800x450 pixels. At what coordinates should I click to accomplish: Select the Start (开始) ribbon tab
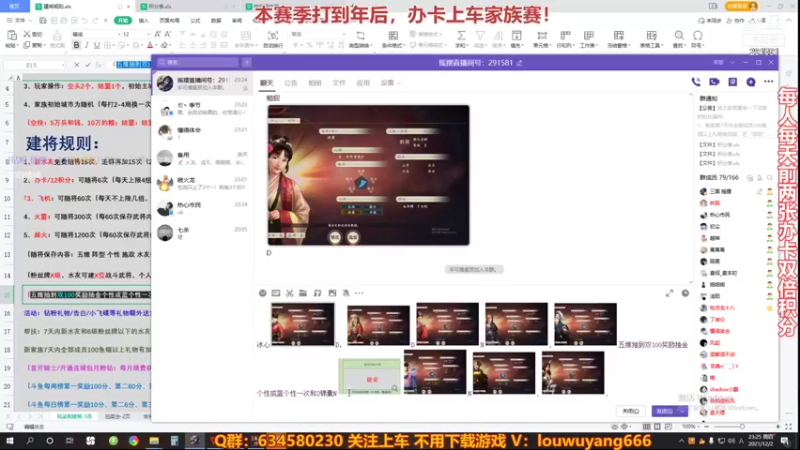coord(122,20)
